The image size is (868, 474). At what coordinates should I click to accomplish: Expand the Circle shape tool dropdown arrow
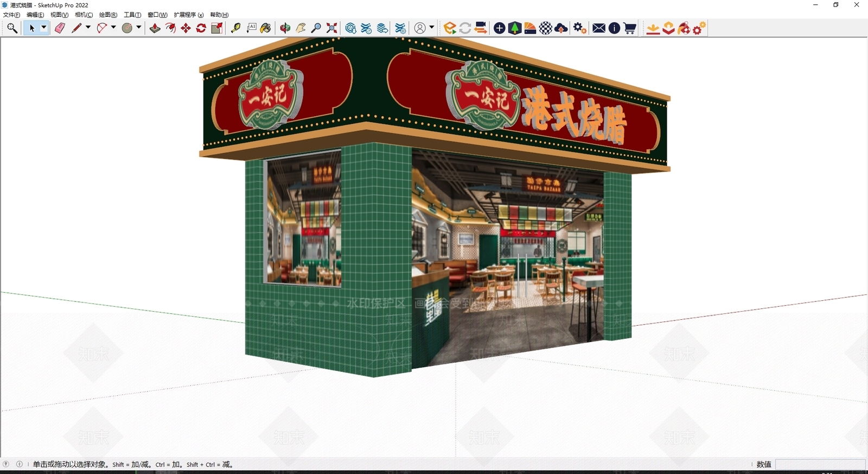pos(139,28)
